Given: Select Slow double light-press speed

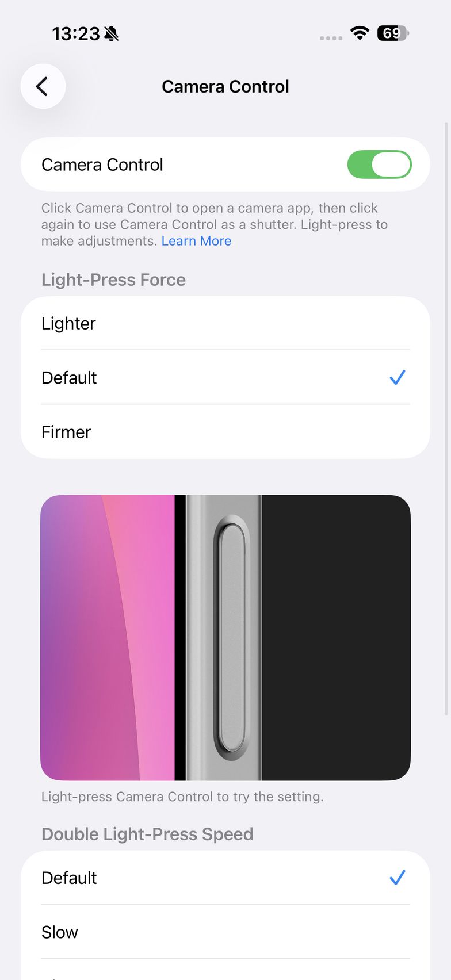Looking at the screenshot, I should coord(225,932).
